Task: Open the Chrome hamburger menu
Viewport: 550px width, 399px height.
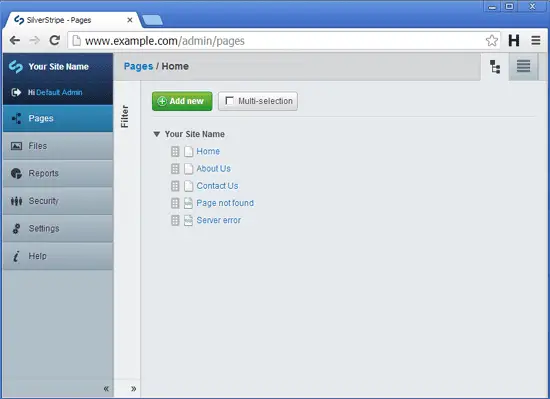Action: click(x=536, y=41)
